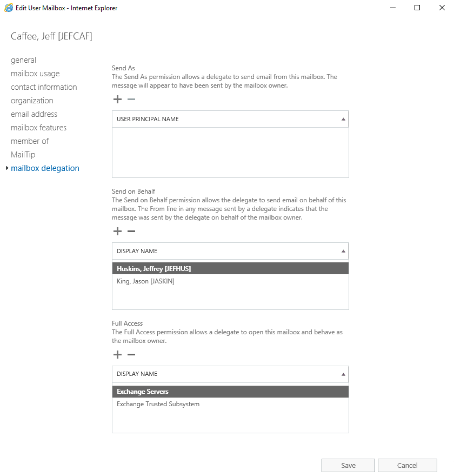Sort Send As list by User Principal Name arrow

pyautogui.click(x=343, y=120)
